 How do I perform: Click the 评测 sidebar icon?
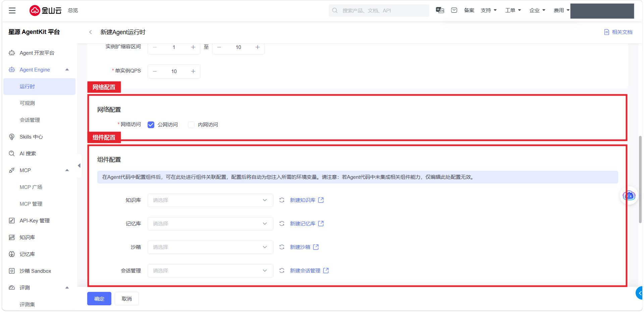(x=12, y=288)
